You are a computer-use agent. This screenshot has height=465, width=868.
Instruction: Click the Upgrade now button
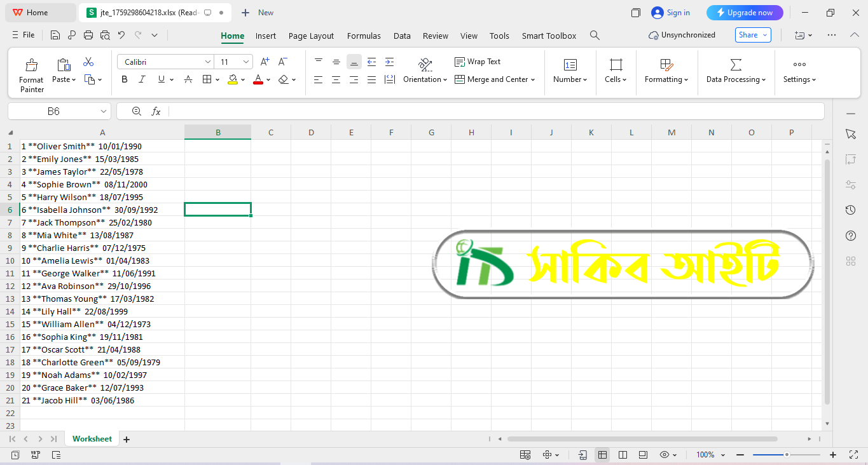tap(745, 13)
